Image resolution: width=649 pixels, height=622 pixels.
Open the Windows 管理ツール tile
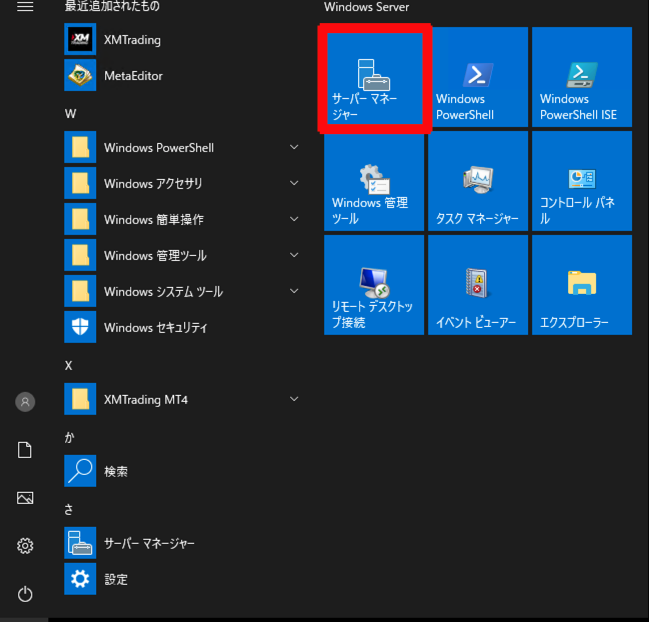tap(374, 181)
